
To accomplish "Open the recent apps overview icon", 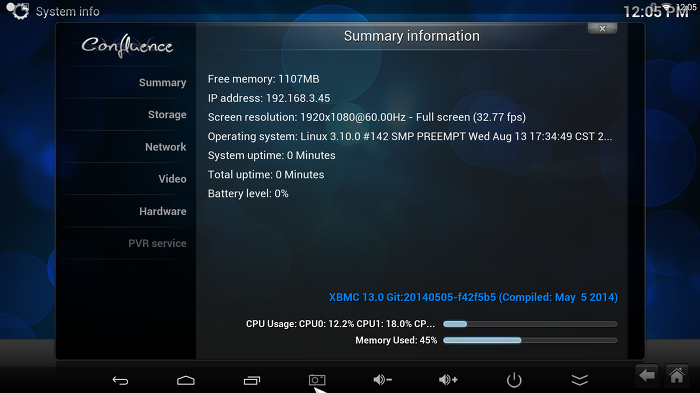I will [x=252, y=380].
